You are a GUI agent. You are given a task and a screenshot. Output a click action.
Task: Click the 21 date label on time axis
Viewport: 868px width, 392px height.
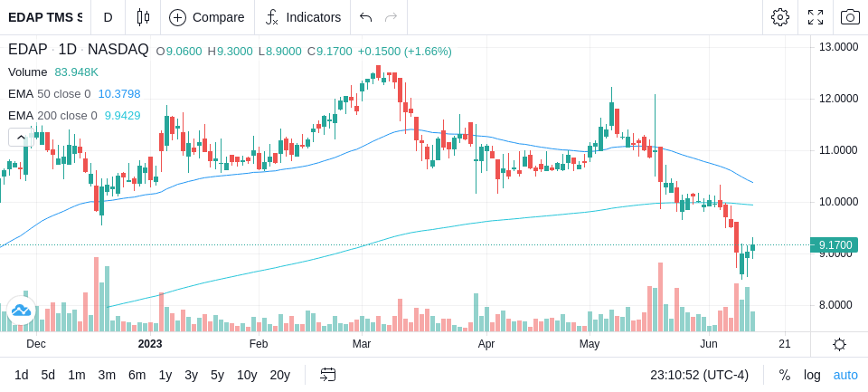pos(785,344)
